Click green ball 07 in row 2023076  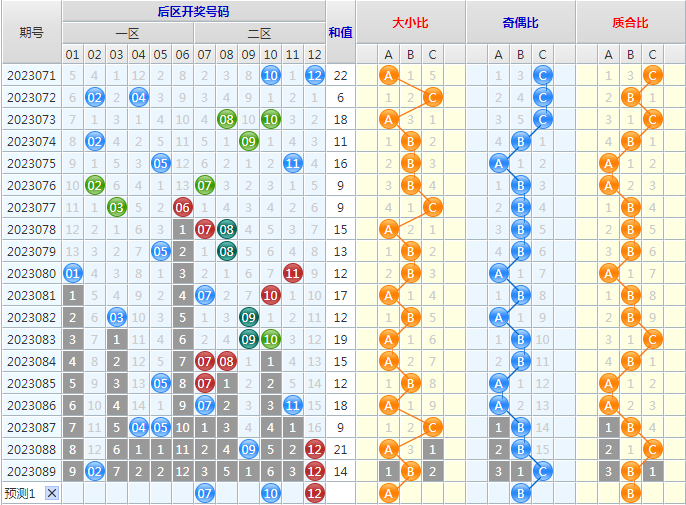[x=204, y=186]
